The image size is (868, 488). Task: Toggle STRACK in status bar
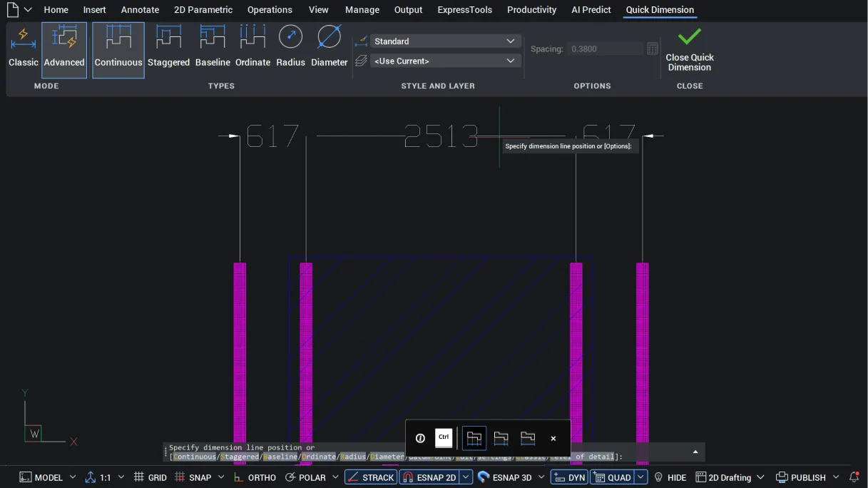(371, 477)
